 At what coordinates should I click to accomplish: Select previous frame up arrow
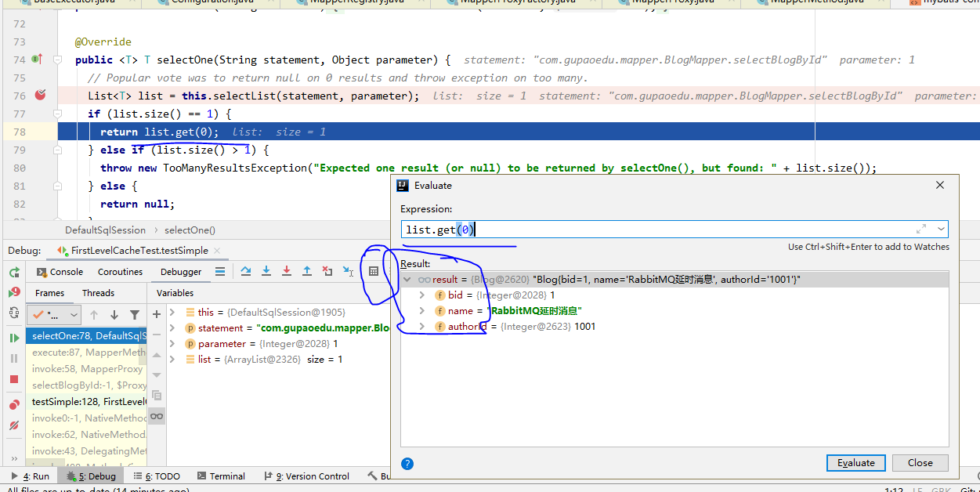click(x=94, y=315)
